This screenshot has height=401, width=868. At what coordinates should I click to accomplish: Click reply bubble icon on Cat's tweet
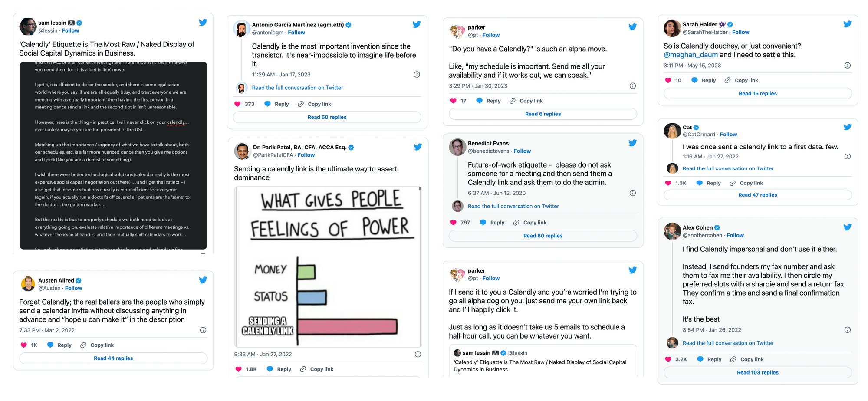click(700, 183)
